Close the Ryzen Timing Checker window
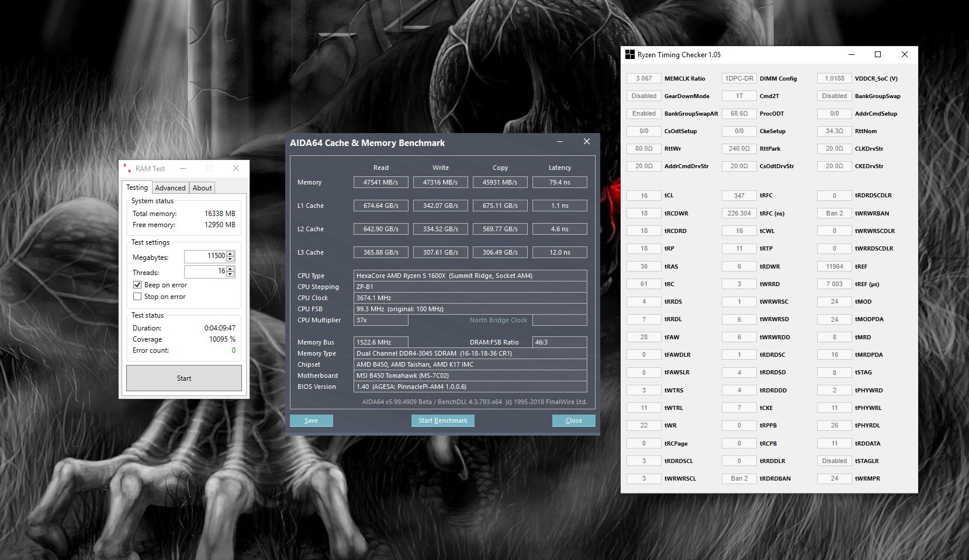Image resolution: width=969 pixels, height=560 pixels. click(905, 54)
